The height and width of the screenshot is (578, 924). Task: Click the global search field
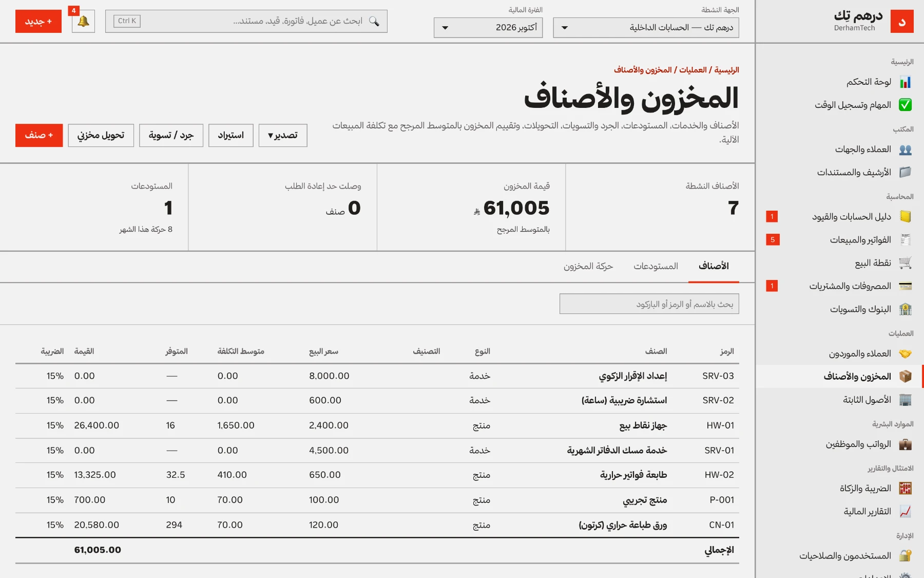(x=246, y=21)
